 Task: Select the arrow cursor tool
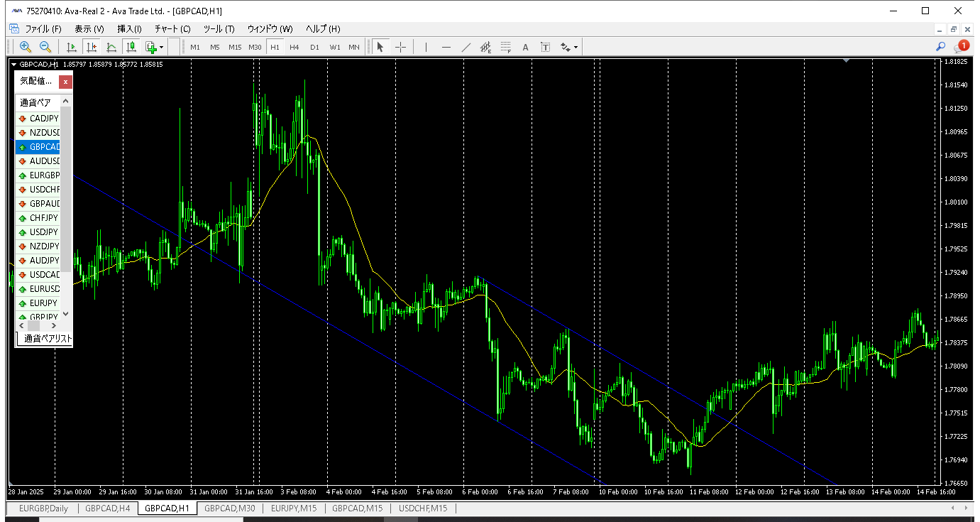pyautogui.click(x=380, y=47)
